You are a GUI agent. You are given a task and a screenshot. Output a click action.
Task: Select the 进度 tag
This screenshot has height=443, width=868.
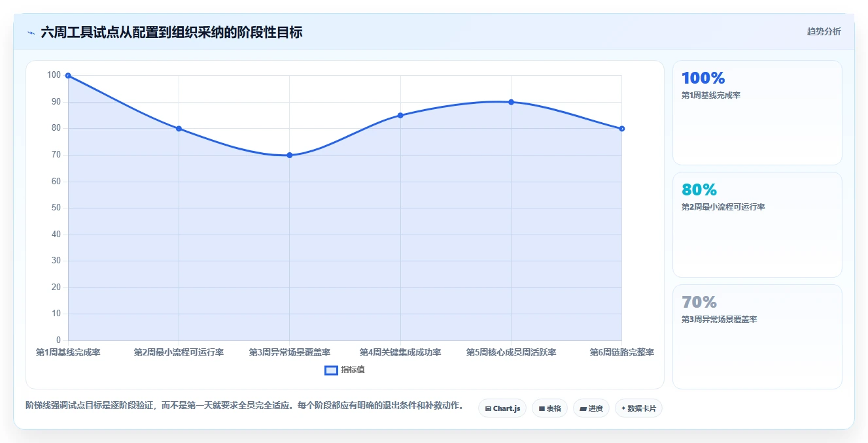591,408
